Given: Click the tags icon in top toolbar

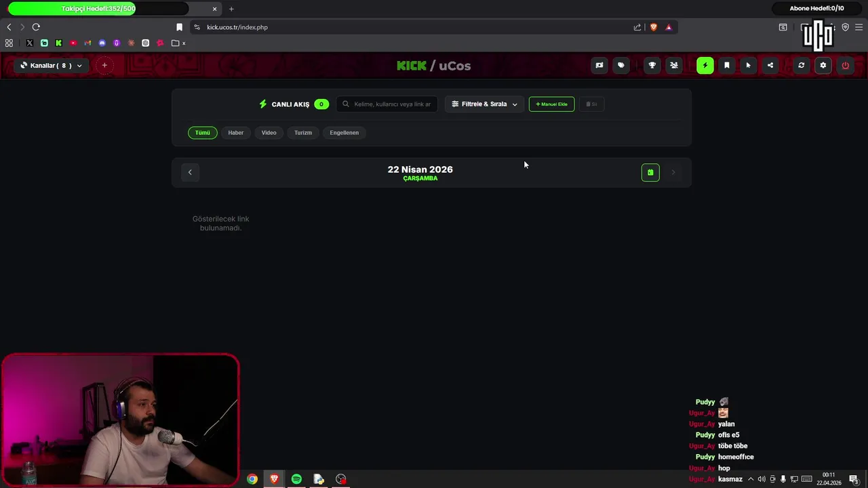Looking at the screenshot, I should [x=621, y=66].
